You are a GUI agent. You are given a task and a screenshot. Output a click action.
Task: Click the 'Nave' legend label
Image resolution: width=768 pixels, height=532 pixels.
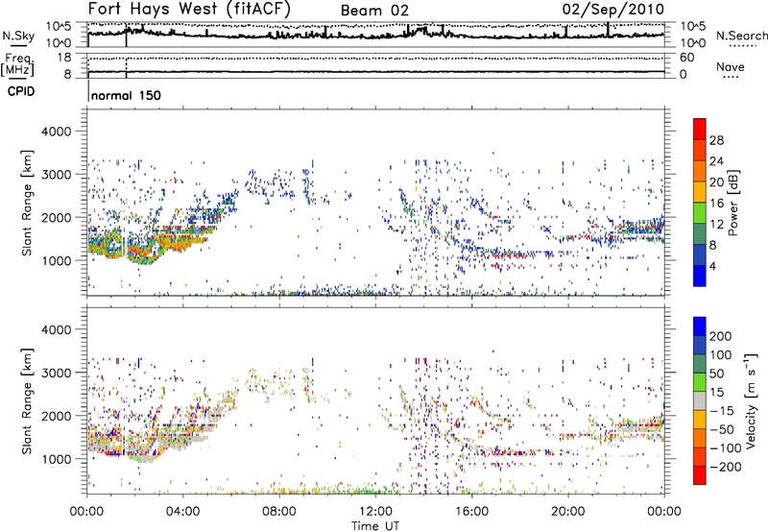click(731, 67)
